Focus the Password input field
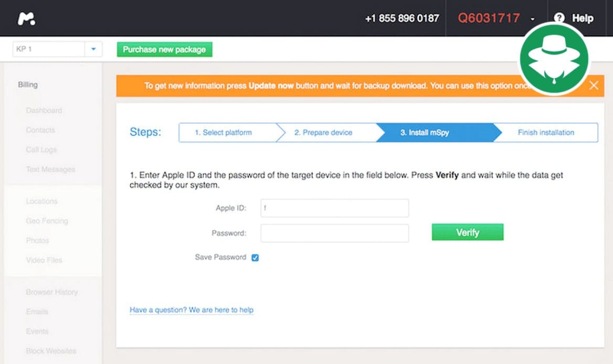613x364 pixels. [x=334, y=233]
